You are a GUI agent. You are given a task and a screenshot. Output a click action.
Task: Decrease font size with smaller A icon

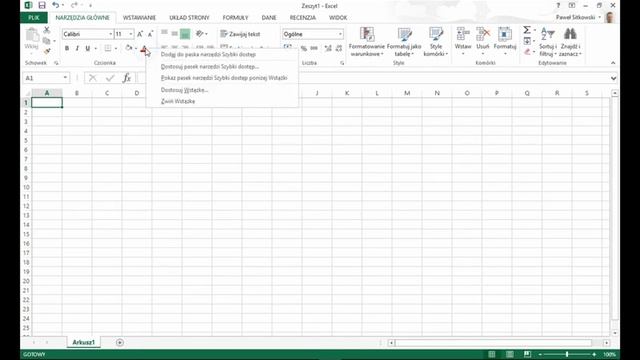click(x=150, y=34)
